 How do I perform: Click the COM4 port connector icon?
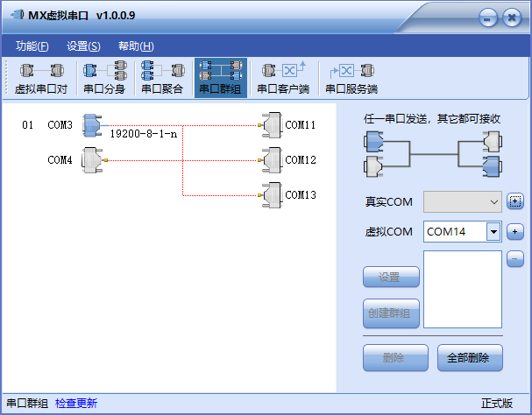pyautogui.click(x=92, y=160)
